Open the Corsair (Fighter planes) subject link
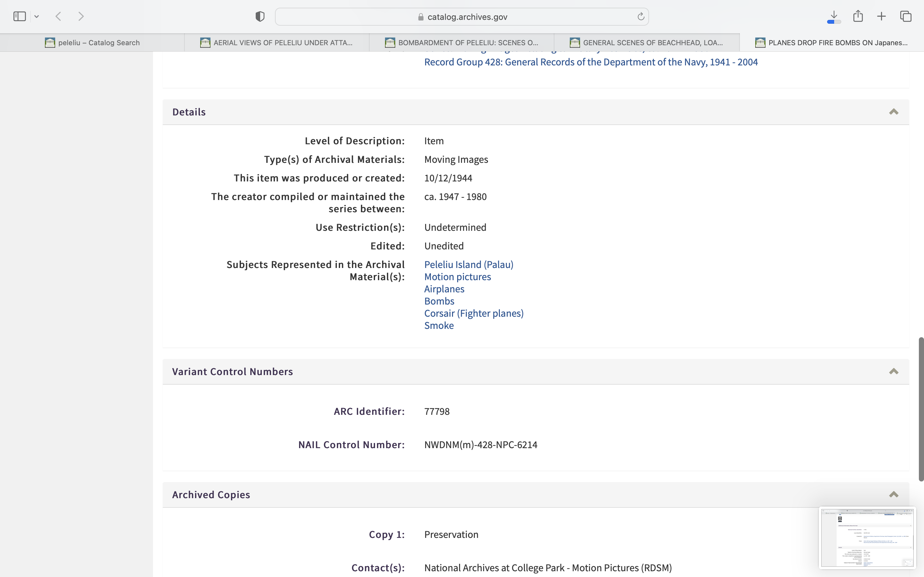 click(x=474, y=313)
